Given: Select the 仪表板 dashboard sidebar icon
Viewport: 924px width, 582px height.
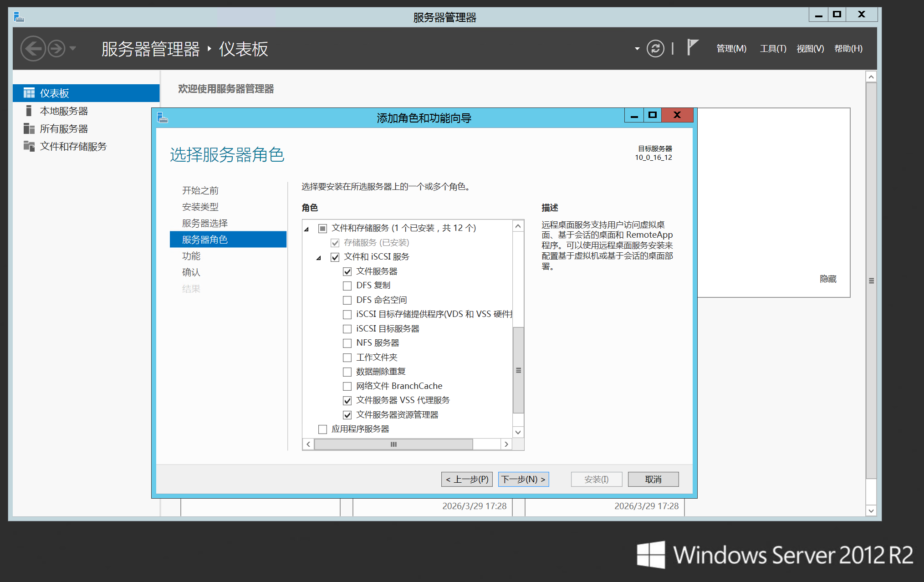Looking at the screenshot, I should pyautogui.click(x=29, y=93).
